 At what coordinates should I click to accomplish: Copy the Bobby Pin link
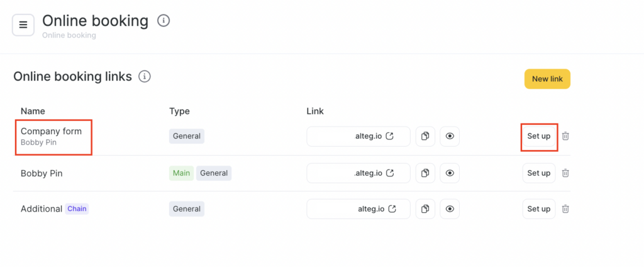pos(425,173)
